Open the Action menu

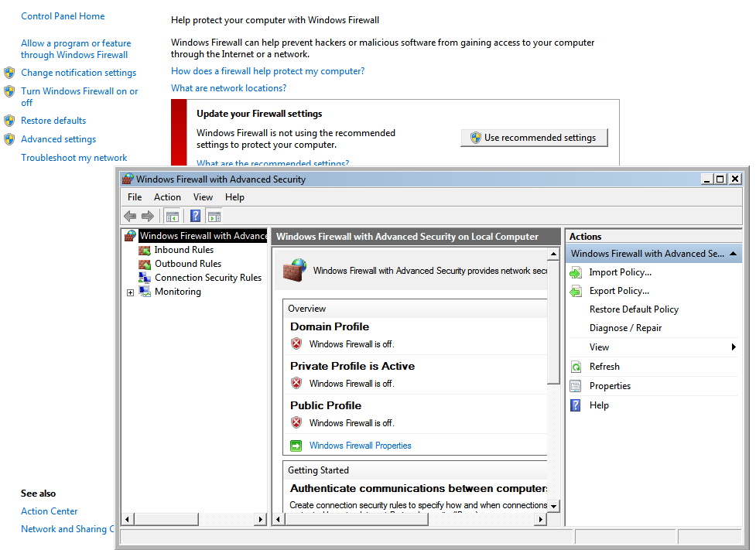pyautogui.click(x=167, y=197)
